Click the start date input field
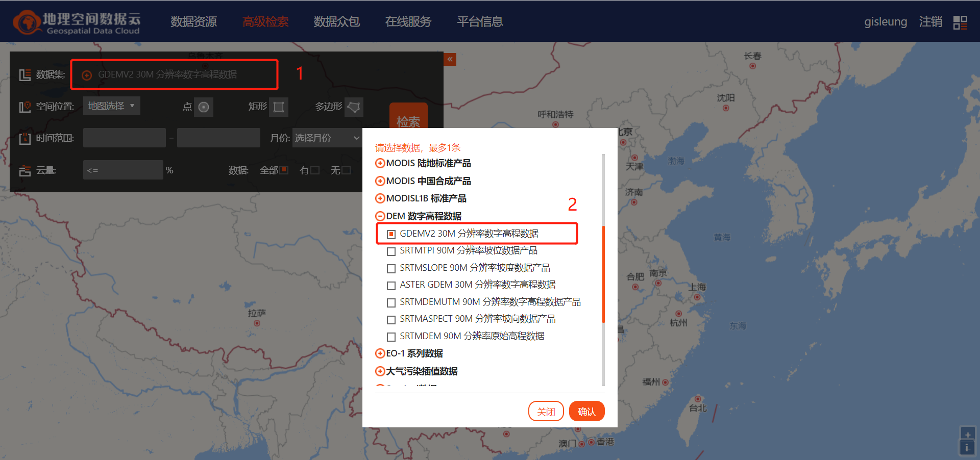 pos(124,138)
